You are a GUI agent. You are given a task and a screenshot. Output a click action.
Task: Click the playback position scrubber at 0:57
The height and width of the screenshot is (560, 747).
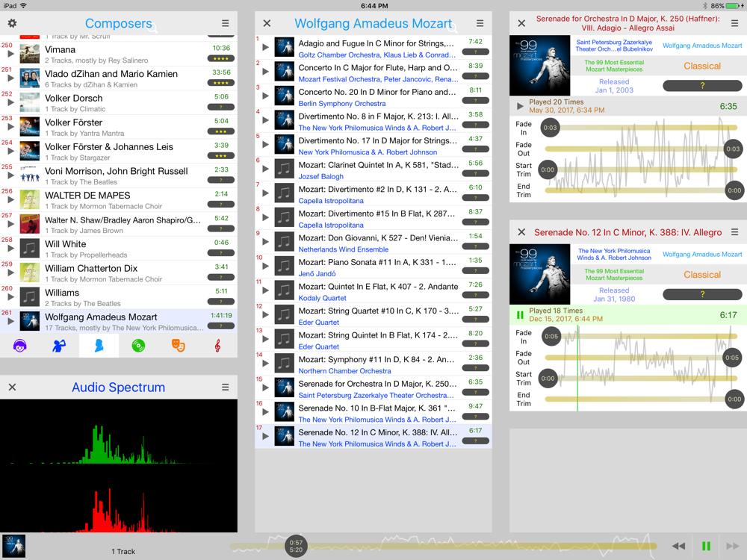296,546
